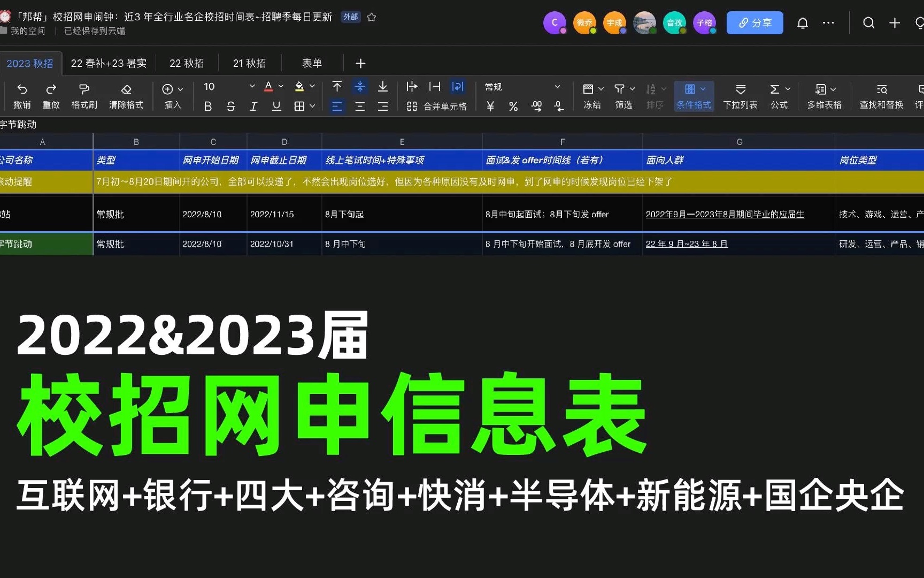Click the increase decimal places icon

[536, 107]
